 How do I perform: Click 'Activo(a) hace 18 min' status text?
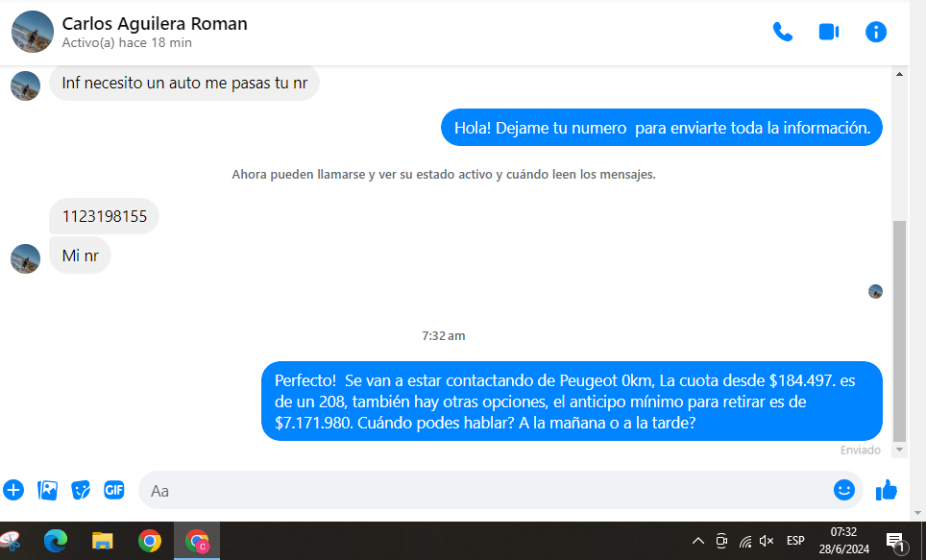coord(127,42)
